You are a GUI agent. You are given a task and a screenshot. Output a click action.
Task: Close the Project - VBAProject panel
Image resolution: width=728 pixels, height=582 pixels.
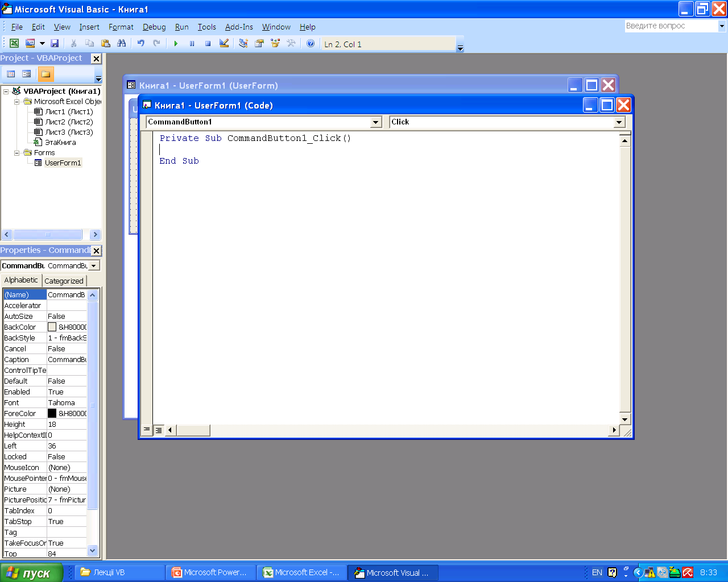click(96, 59)
